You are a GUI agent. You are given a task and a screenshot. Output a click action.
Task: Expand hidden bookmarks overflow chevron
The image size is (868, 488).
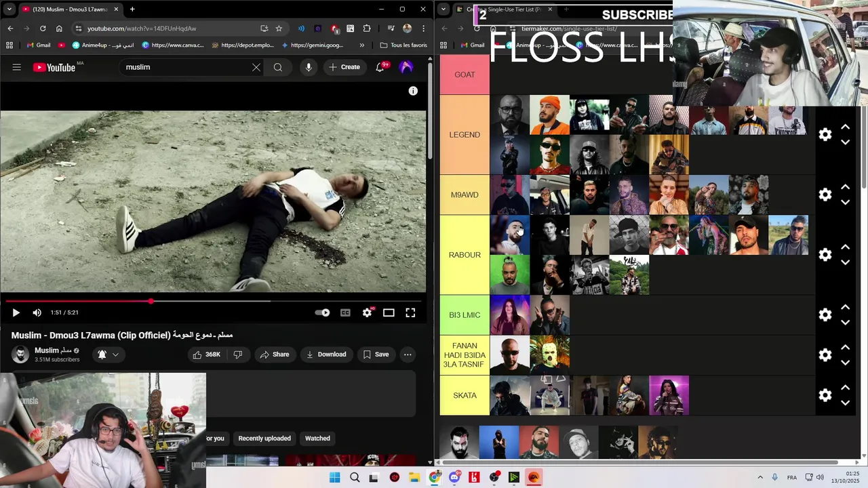(x=361, y=45)
